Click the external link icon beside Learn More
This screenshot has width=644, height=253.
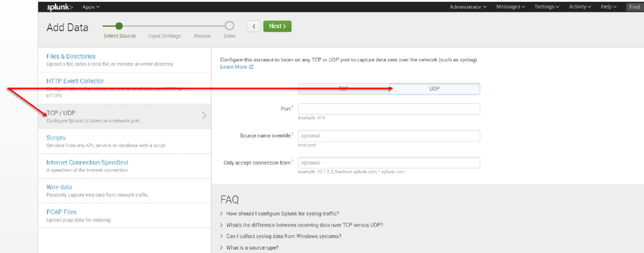pyautogui.click(x=251, y=67)
